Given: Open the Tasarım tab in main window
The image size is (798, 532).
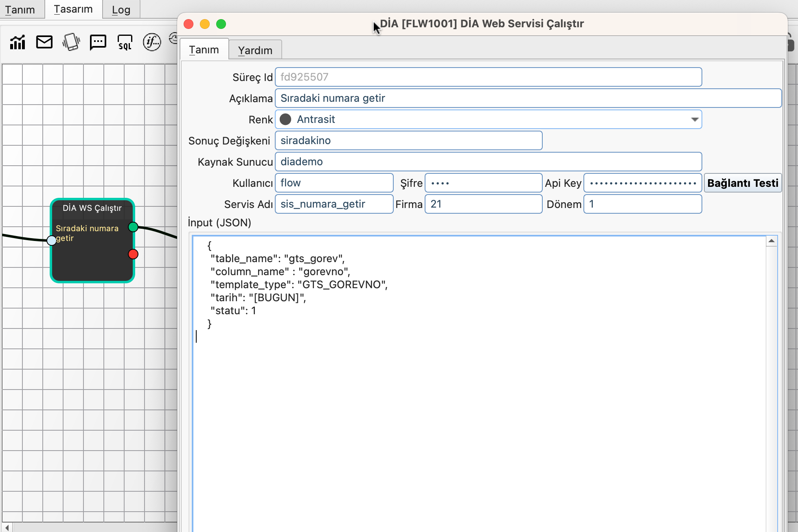Looking at the screenshot, I should [x=73, y=9].
